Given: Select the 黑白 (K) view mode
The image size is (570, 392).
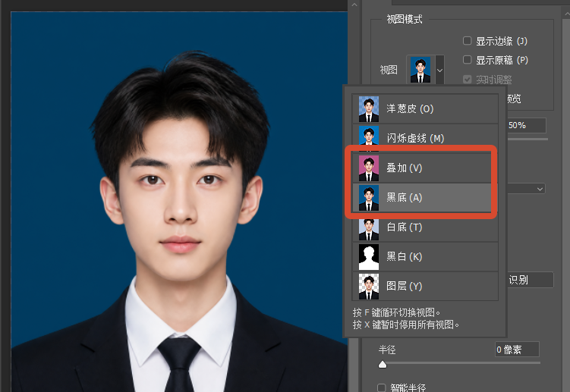Looking at the screenshot, I should (425, 256).
